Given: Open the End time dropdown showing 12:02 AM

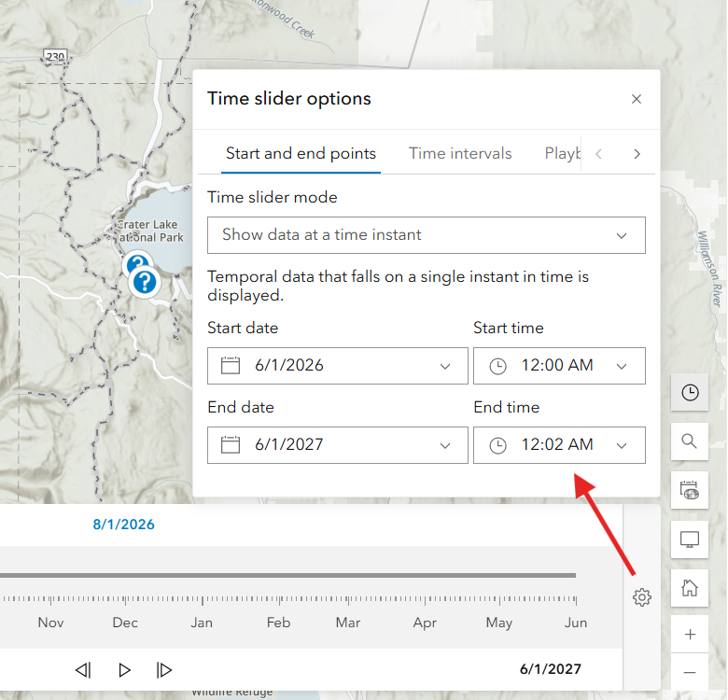Looking at the screenshot, I should pyautogui.click(x=559, y=445).
